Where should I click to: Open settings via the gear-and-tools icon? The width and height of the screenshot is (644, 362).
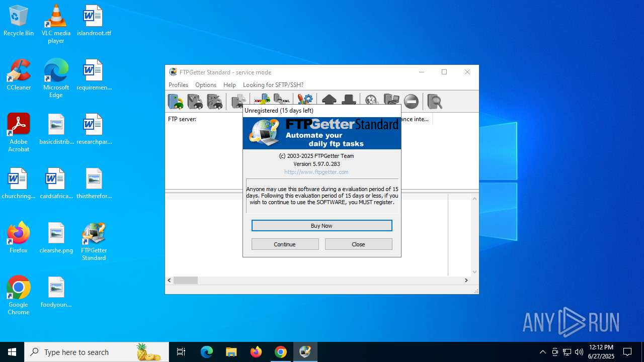(305, 99)
